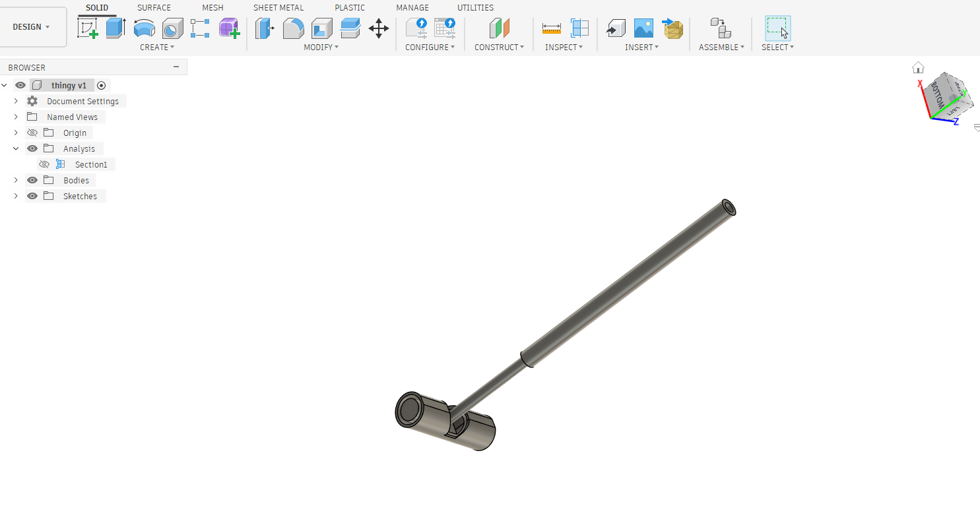The image size is (980, 527).
Task: Select the Shell tool
Action: [x=322, y=28]
